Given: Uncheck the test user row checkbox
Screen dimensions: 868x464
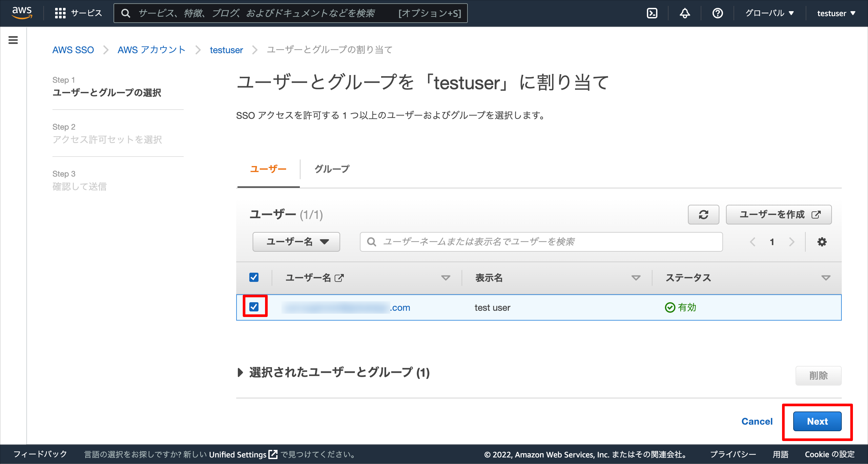Looking at the screenshot, I should pyautogui.click(x=254, y=306).
